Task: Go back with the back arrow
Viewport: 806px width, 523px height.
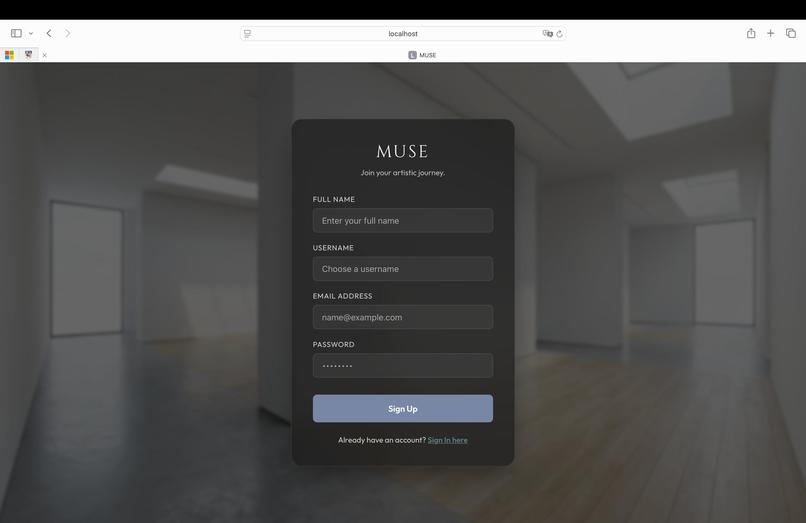Action: (49, 33)
